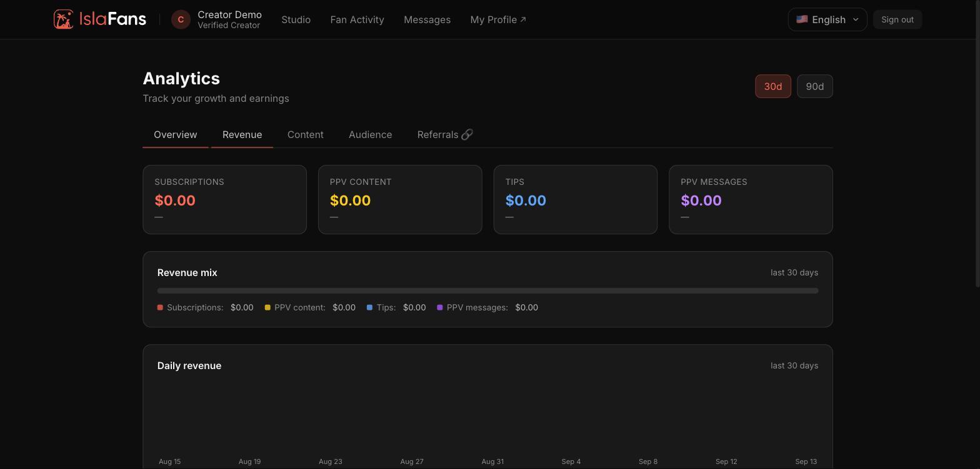Click last 30 days label in Revenue mix
The height and width of the screenshot is (469, 980).
tap(794, 273)
